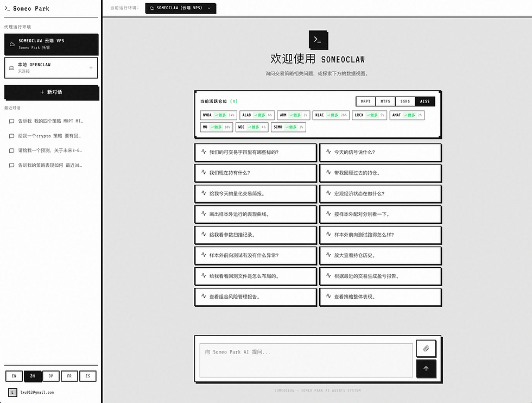Open chat icon for 告诉我的策略表现如何 conversation
The height and width of the screenshot is (403, 532).
coord(11,166)
